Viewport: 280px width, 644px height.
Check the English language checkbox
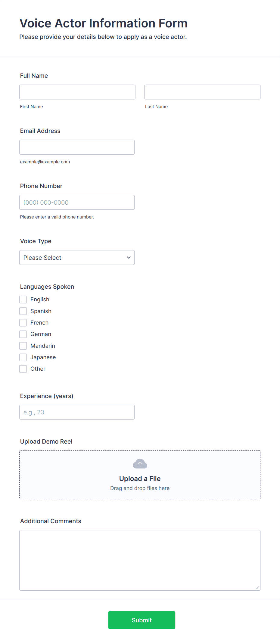23,300
